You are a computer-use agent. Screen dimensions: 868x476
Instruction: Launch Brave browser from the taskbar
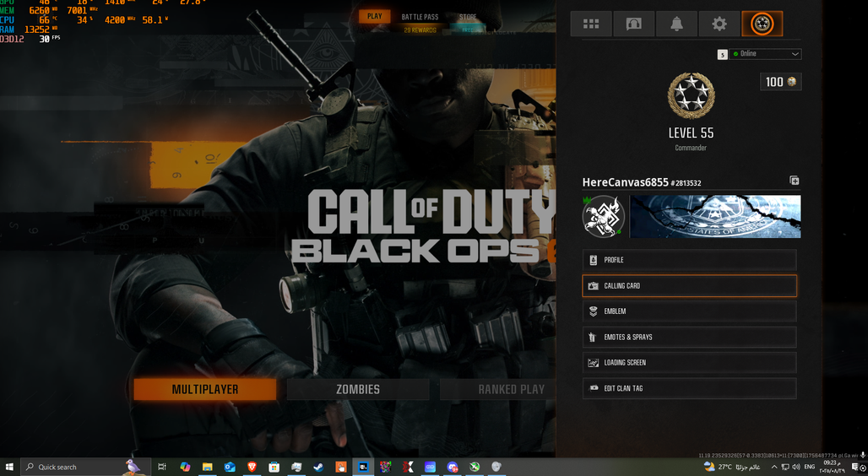(x=252, y=468)
